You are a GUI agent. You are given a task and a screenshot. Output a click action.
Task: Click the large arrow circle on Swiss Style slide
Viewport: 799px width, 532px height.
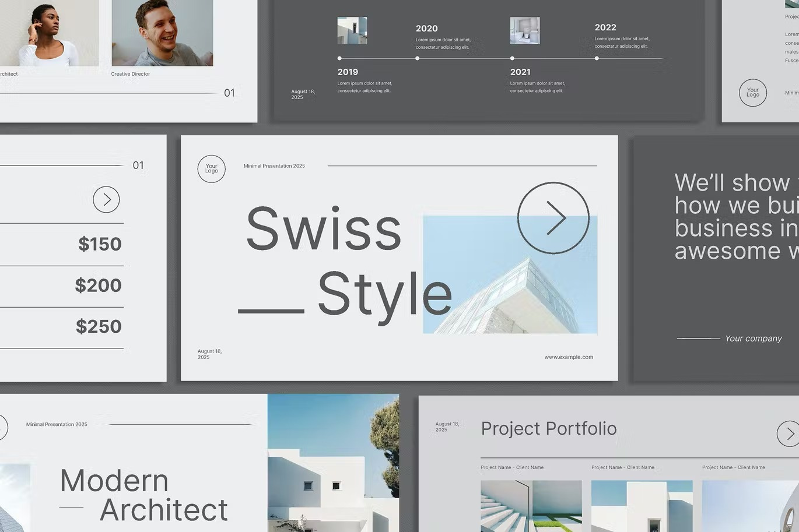[553, 218]
